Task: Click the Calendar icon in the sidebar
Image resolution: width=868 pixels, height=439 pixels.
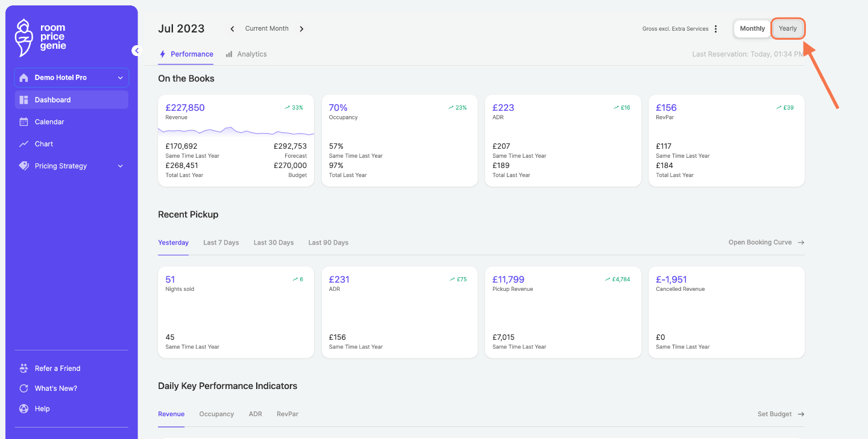Action: click(x=24, y=122)
